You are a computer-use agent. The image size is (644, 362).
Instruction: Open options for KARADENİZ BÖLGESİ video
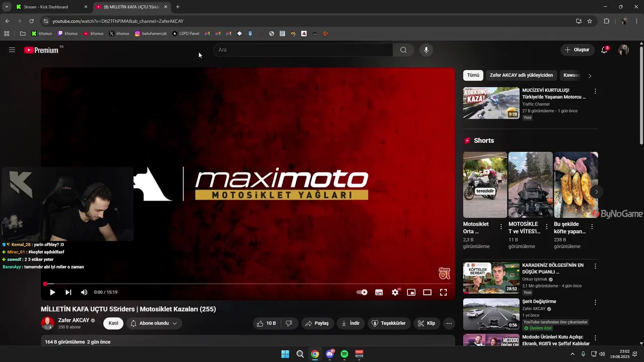click(x=595, y=266)
